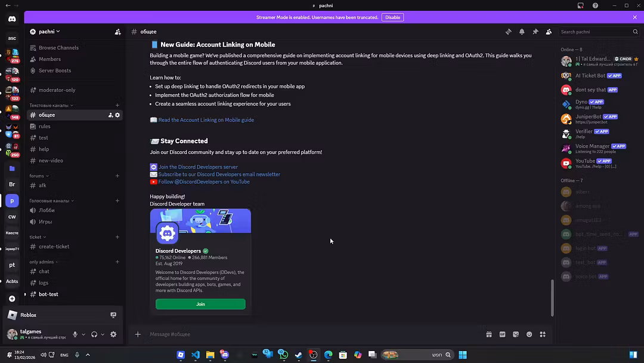Open Follow @DiscordDevelopers on YouTube link
The width and height of the screenshot is (644, 363).
tap(204, 181)
